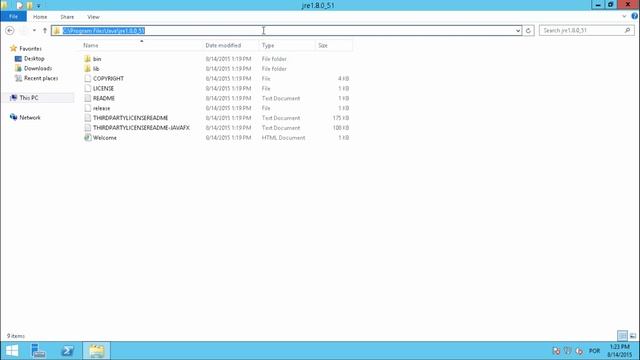Open Desktop in the navigation pane
The height and width of the screenshot is (360, 640).
[29, 58]
